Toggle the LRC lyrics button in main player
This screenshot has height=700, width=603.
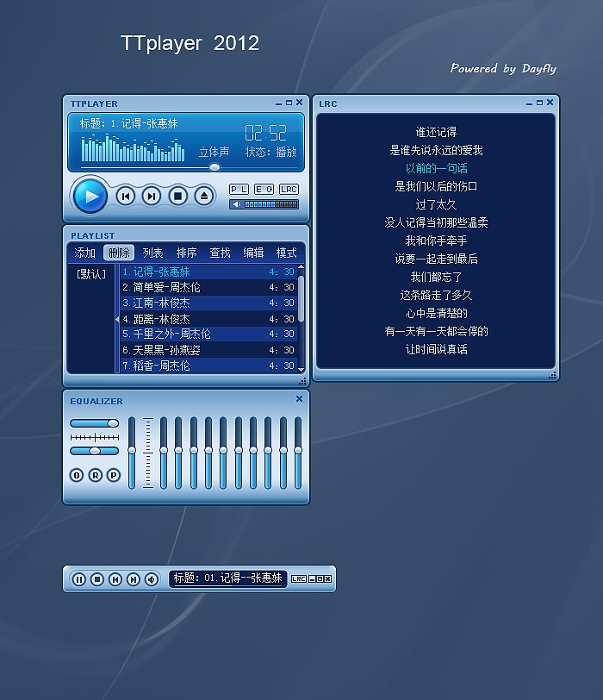[289, 190]
